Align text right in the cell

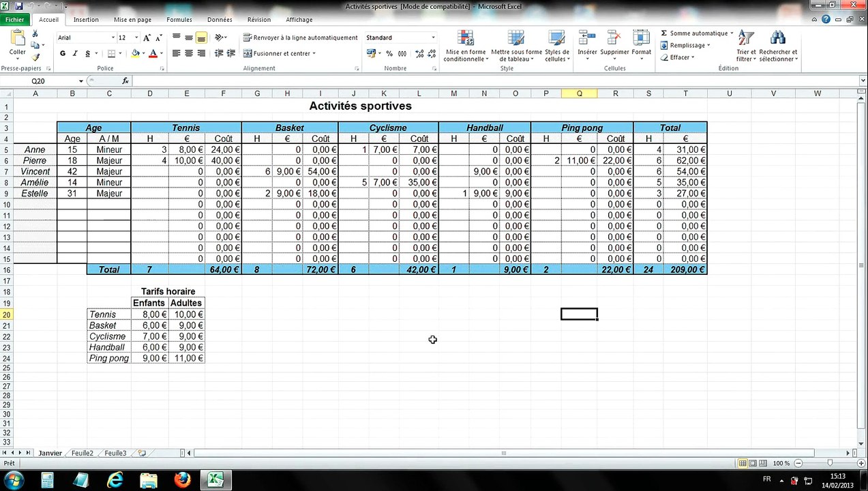(x=201, y=53)
